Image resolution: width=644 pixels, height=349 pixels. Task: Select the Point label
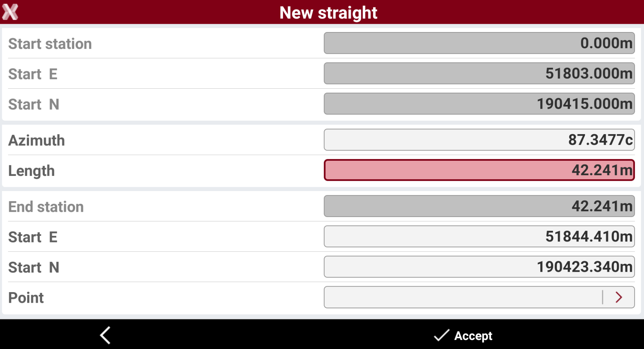pos(26,298)
